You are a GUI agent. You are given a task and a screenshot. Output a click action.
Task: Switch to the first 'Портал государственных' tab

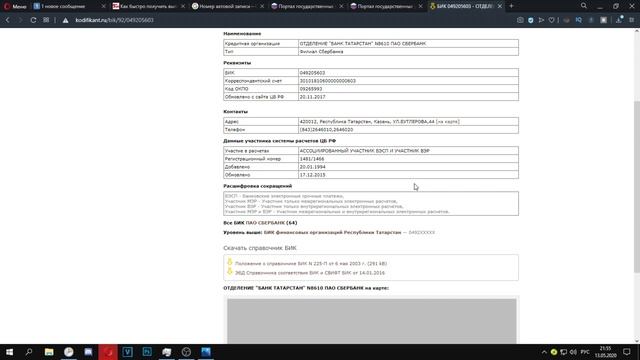(x=306, y=6)
